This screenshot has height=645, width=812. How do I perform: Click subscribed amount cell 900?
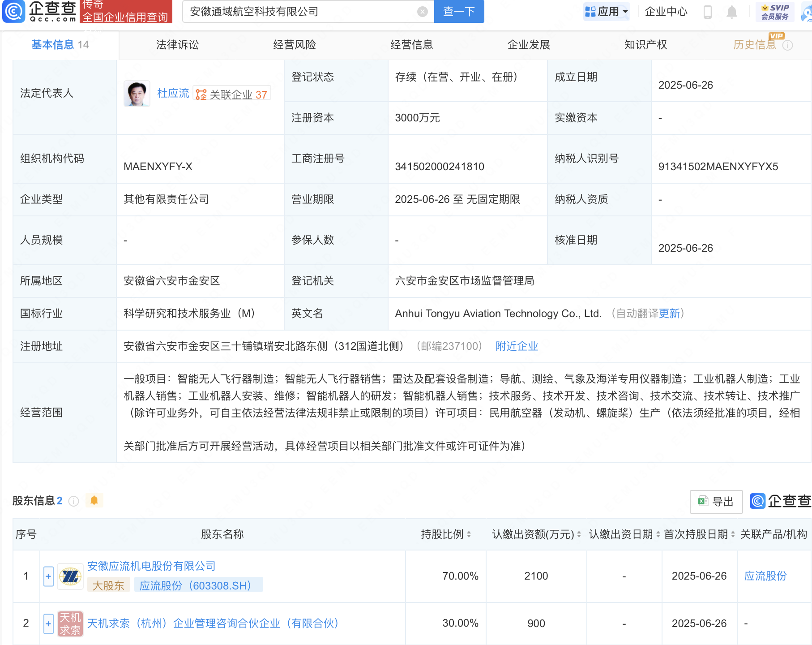point(536,623)
